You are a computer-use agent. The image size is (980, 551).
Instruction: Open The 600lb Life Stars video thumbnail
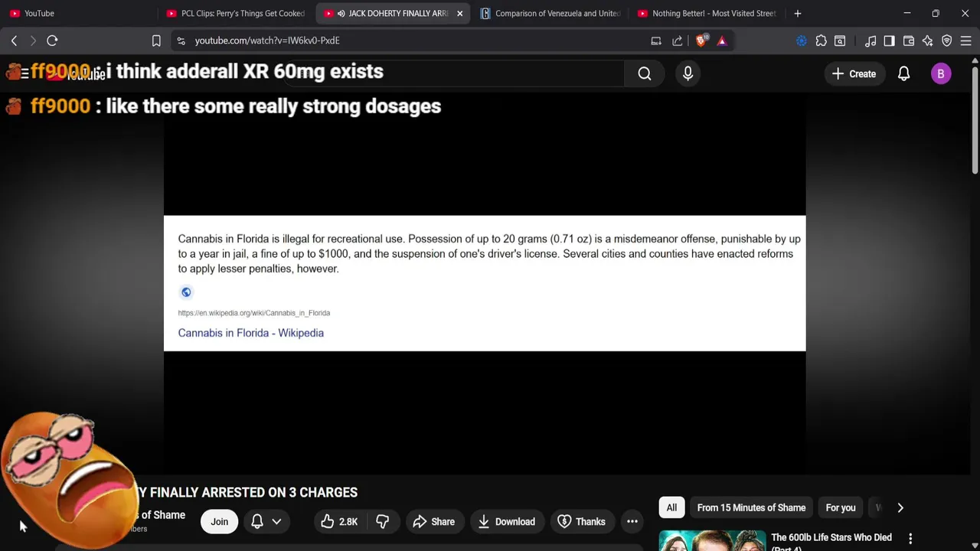(x=712, y=540)
